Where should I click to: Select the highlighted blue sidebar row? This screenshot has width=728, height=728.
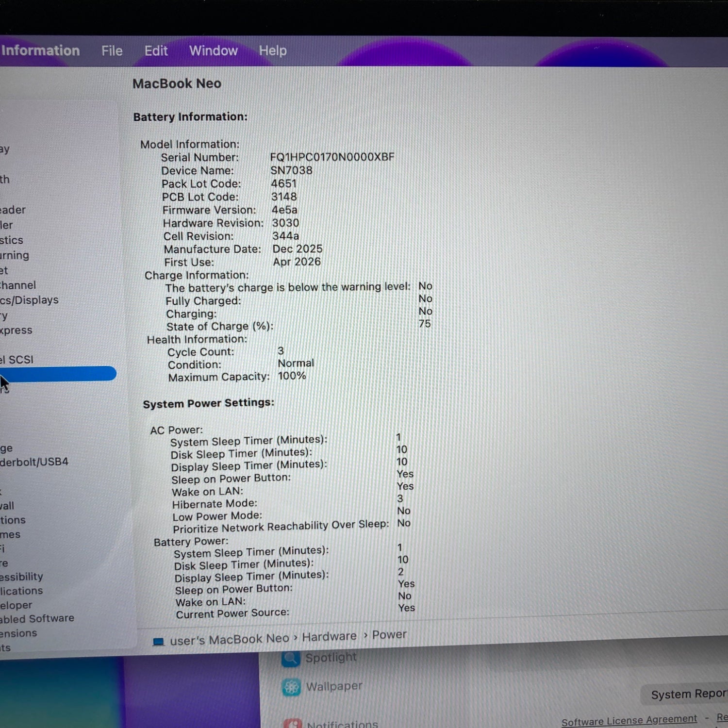coord(58,374)
